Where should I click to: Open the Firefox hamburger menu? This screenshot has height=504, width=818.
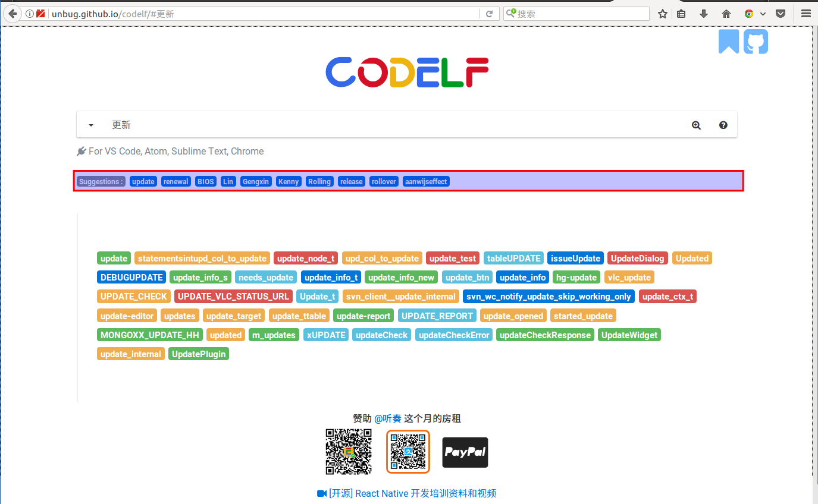(806, 14)
